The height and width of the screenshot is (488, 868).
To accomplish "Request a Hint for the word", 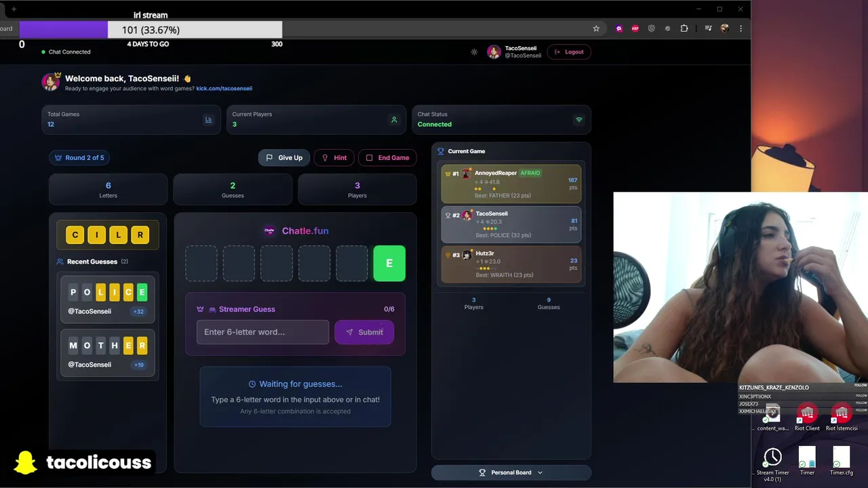I will [334, 157].
